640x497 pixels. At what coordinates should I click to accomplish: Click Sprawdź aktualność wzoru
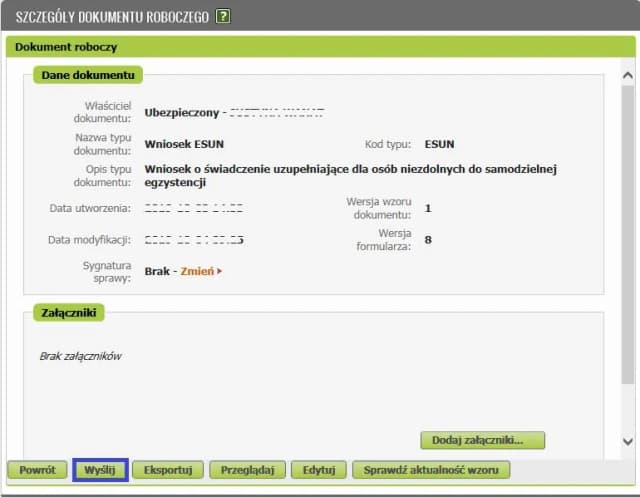coord(436,469)
